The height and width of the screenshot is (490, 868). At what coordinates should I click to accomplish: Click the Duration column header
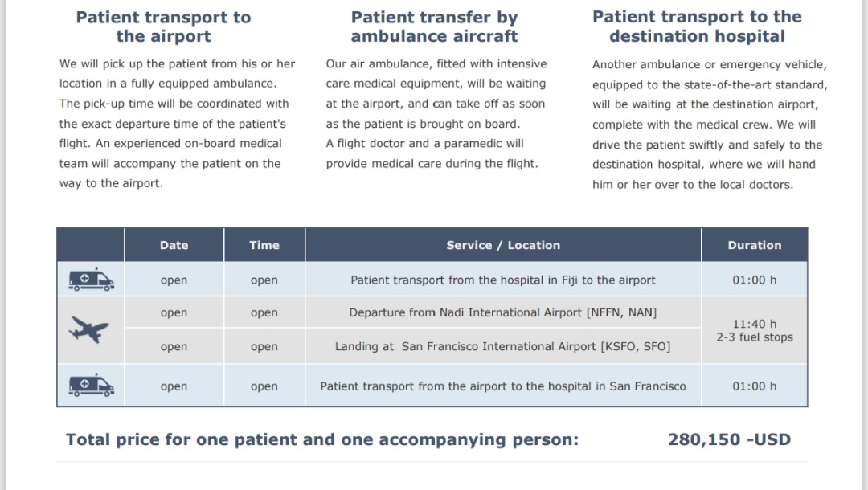(x=754, y=245)
